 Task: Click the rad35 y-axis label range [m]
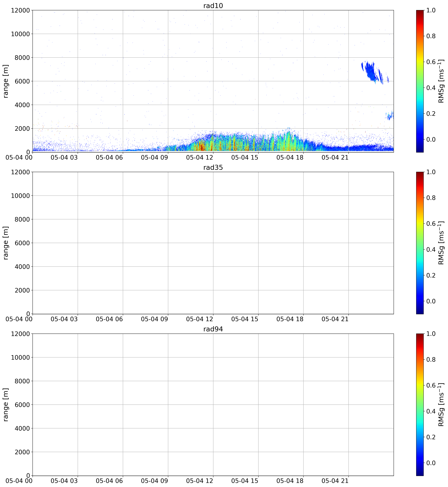click(x=6, y=243)
